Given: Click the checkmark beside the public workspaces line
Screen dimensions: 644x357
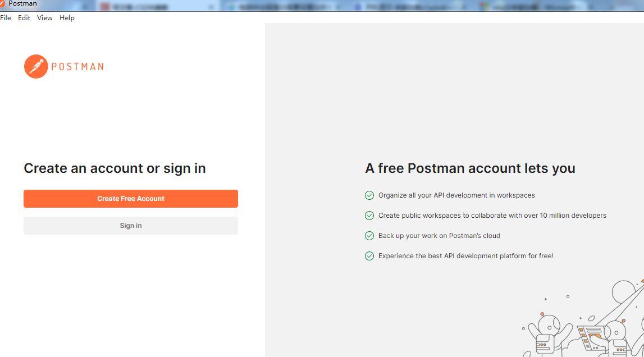Looking at the screenshot, I should tap(369, 216).
